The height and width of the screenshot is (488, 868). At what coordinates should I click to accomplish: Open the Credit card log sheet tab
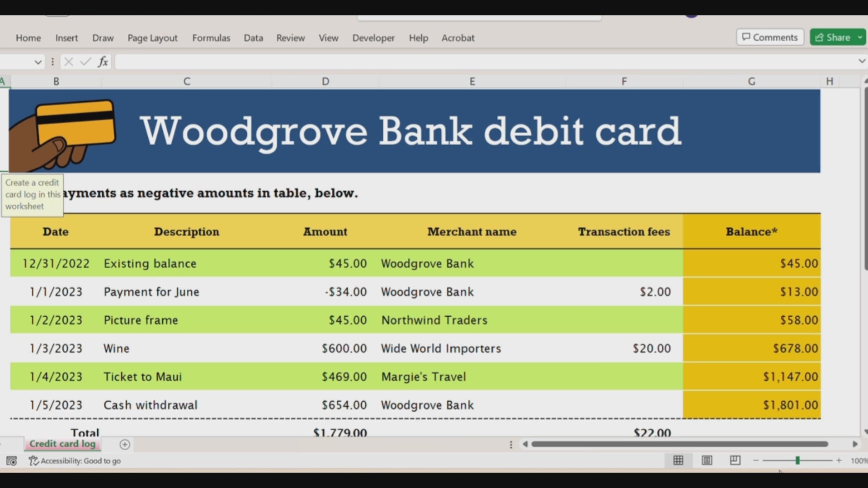tap(62, 444)
